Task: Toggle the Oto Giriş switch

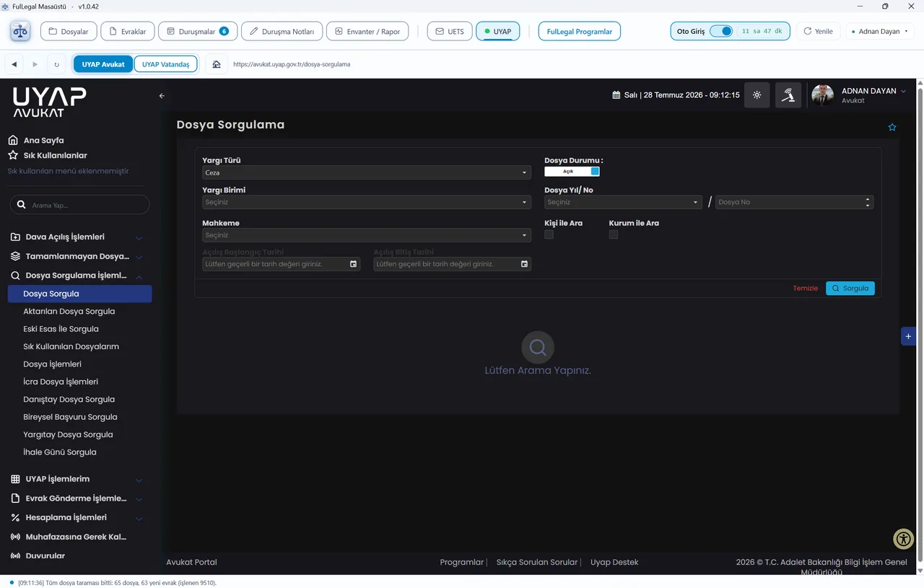Action: [x=721, y=31]
